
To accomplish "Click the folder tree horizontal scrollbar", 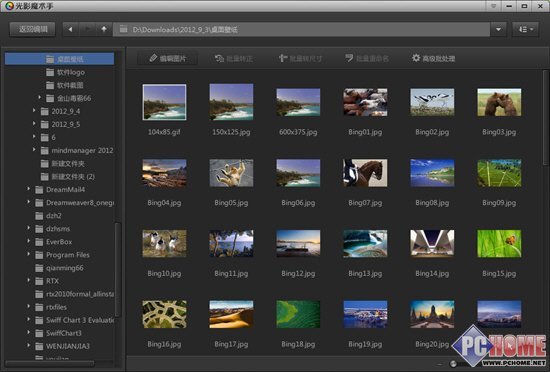I will (x=50, y=364).
